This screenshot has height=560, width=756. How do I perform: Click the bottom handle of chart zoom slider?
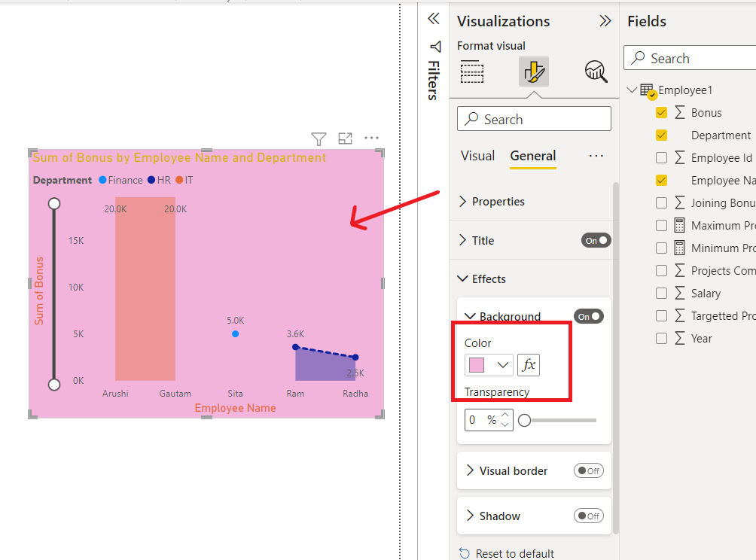54,385
